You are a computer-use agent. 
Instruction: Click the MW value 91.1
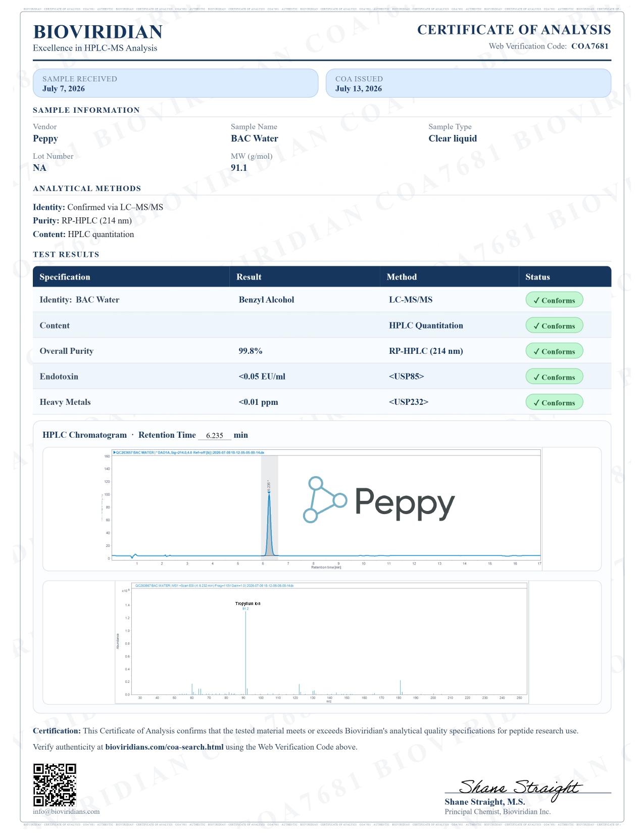click(x=239, y=168)
